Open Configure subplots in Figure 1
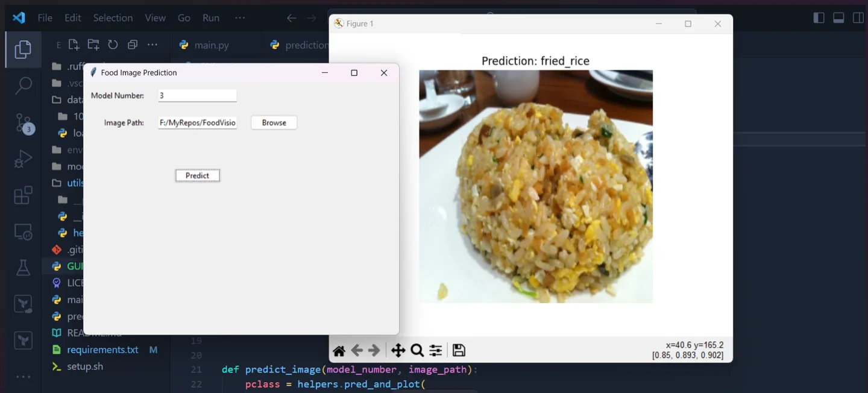The height and width of the screenshot is (393, 868). tap(435, 350)
